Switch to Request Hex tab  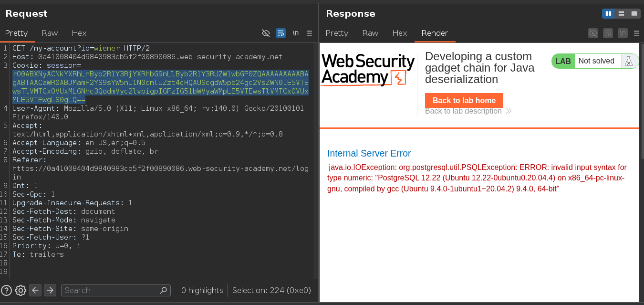79,33
